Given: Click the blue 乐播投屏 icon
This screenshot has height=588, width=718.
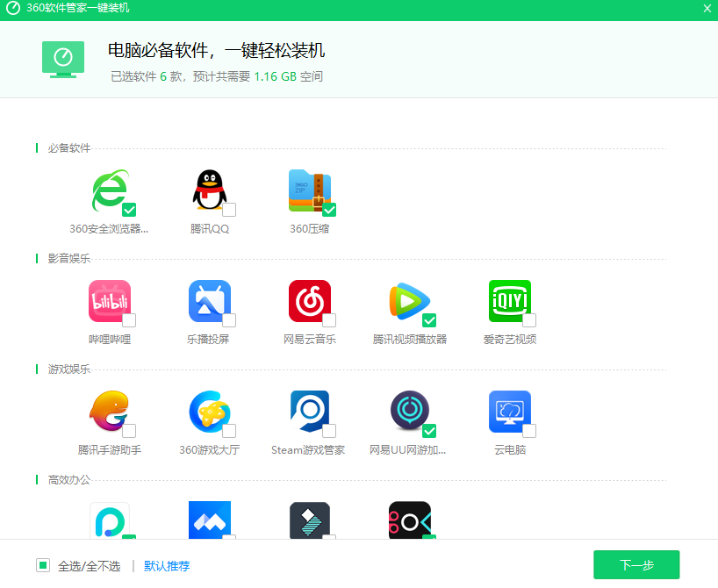Looking at the screenshot, I should [x=210, y=301].
